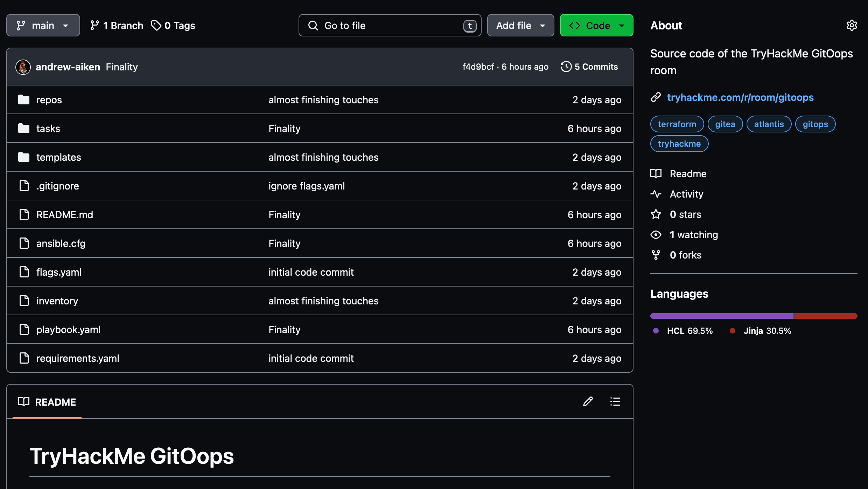Open the tasks folder
Image resolution: width=868 pixels, height=489 pixels.
click(48, 129)
